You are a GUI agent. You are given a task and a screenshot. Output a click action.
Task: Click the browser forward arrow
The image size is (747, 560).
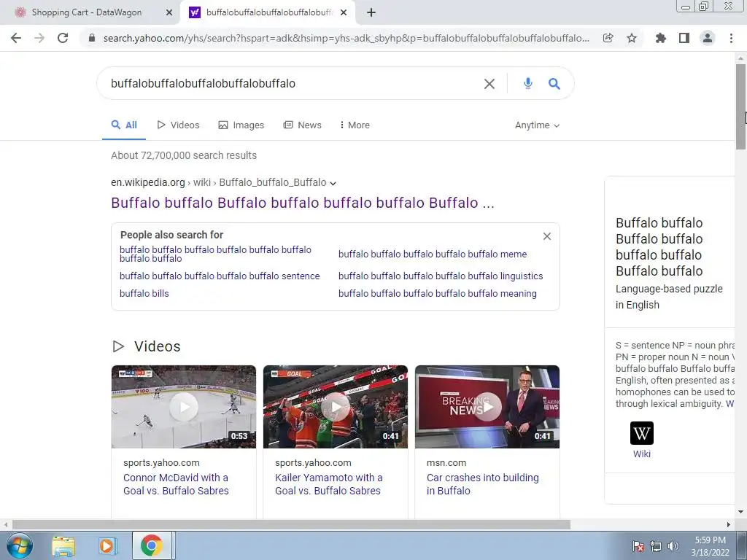tap(39, 38)
